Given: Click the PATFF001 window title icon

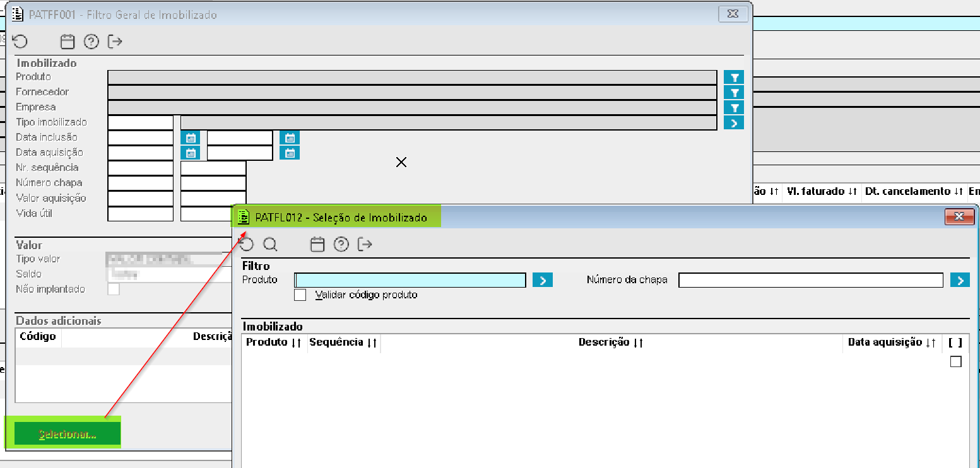Looking at the screenshot, I should click(18, 14).
